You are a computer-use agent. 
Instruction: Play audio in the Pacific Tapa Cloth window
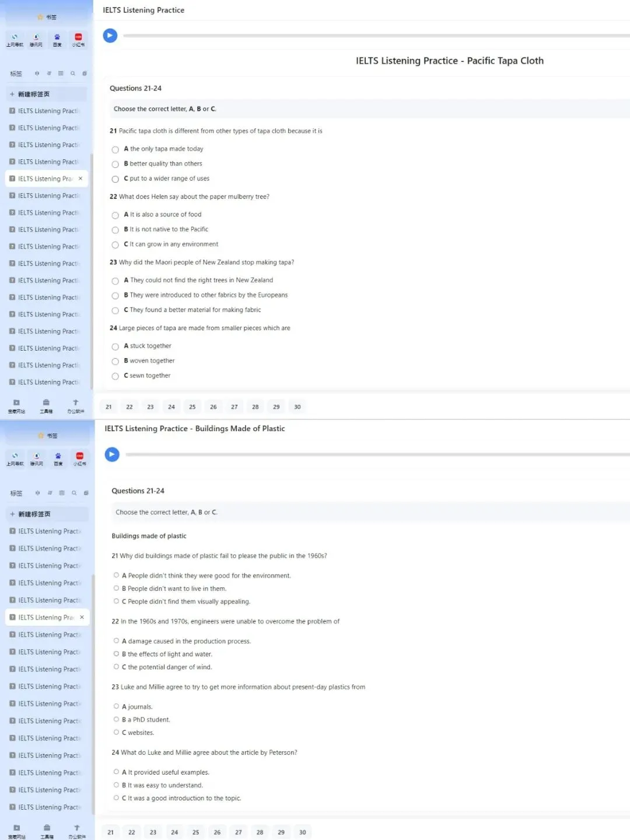click(x=110, y=36)
